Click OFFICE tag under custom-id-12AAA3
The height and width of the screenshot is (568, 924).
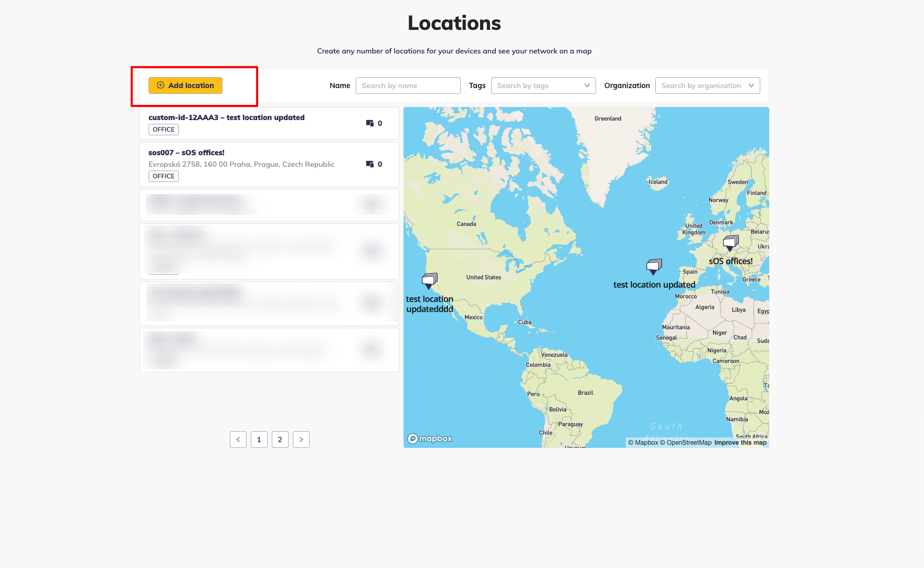[164, 130]
